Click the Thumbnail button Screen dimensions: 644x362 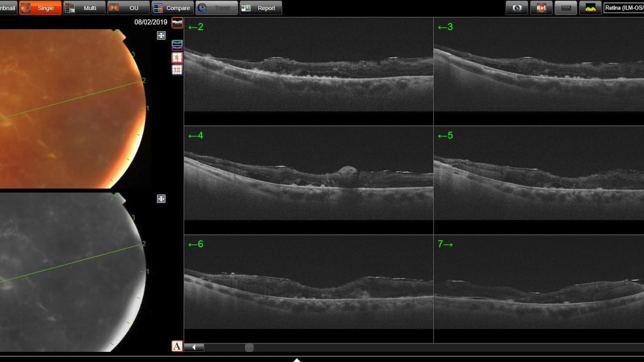pyautogui.click(x=9, y=8)
